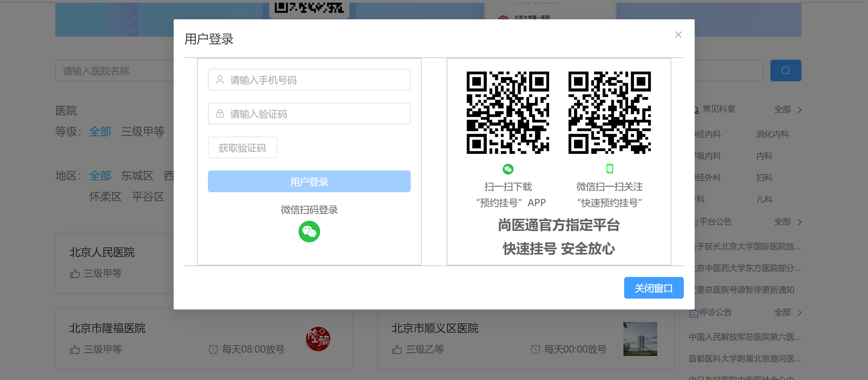Open notice 警总医院号源暂停更新通知

745,290
